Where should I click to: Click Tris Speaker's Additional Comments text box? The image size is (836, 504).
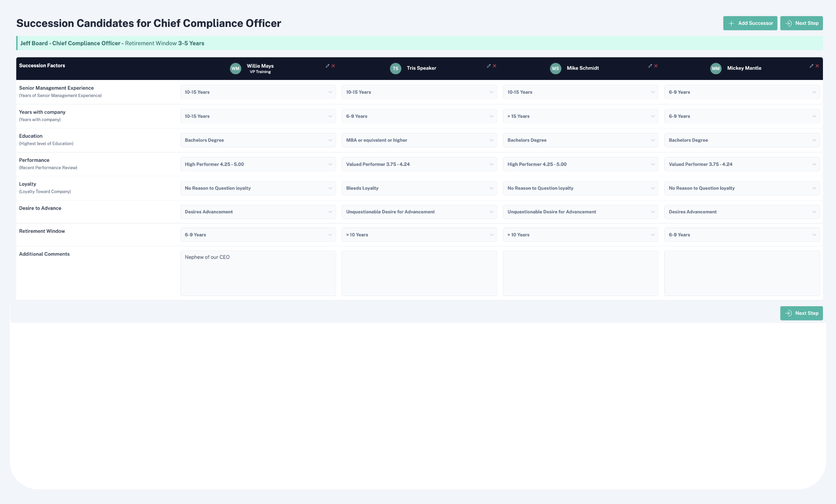pos(419,273)
